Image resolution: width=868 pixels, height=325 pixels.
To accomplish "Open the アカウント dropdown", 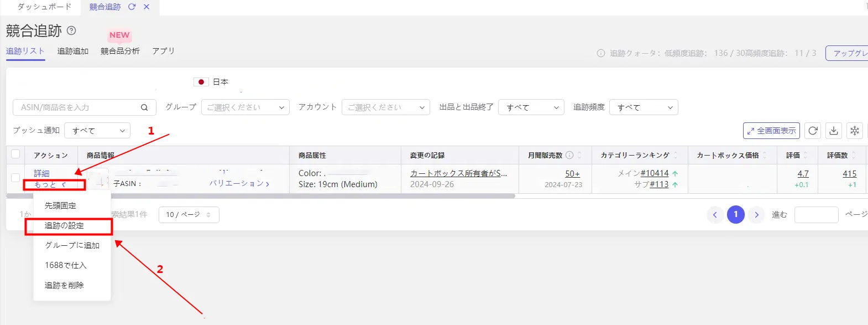I will coord(386,107).
